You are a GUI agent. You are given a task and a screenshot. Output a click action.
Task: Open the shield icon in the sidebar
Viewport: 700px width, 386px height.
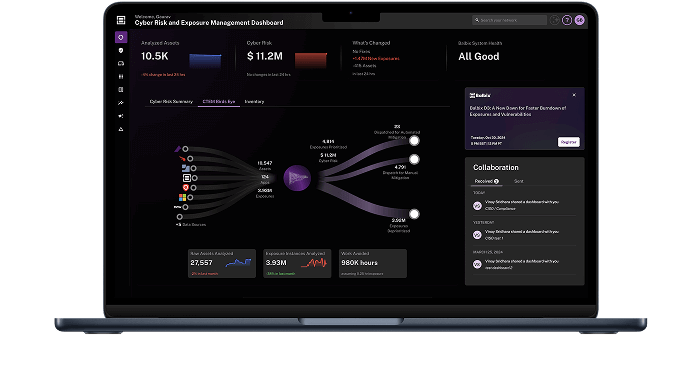(x=121, y=51)
